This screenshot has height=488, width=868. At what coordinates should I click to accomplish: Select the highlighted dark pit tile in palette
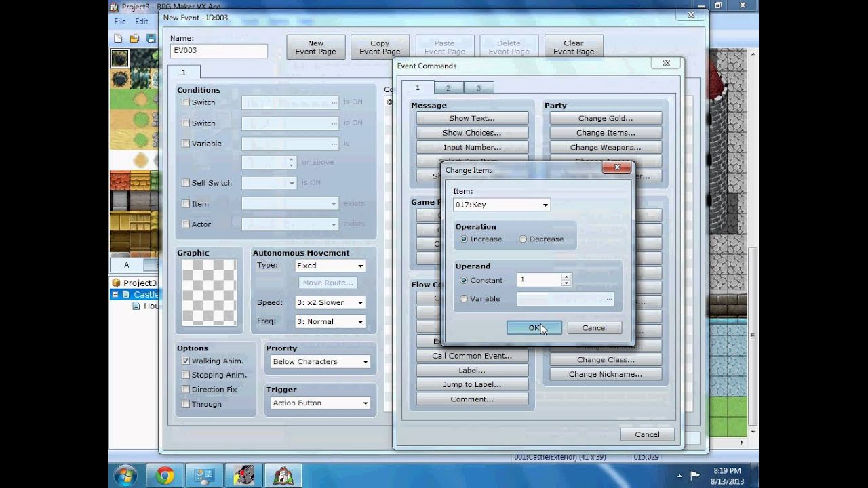(119, 59)
